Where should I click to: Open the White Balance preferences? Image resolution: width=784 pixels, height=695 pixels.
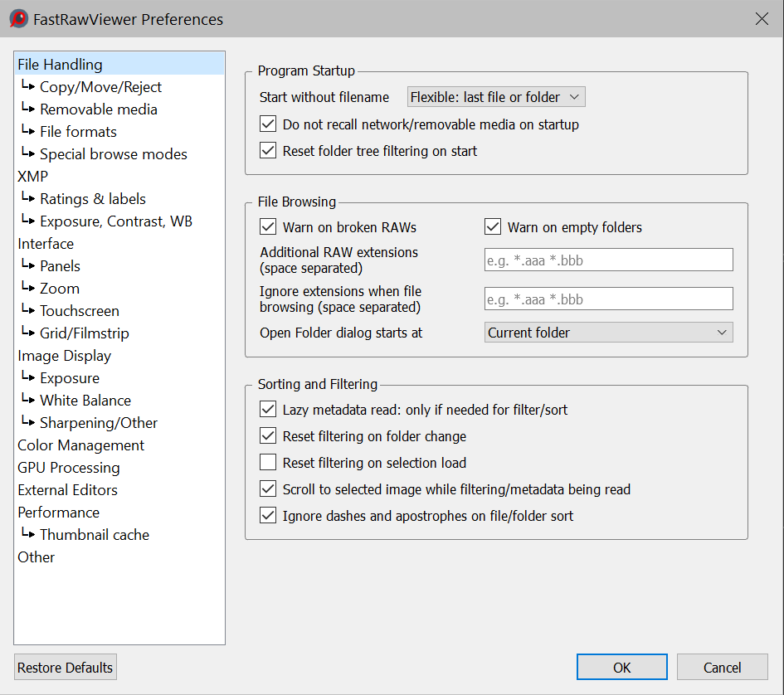85,401
